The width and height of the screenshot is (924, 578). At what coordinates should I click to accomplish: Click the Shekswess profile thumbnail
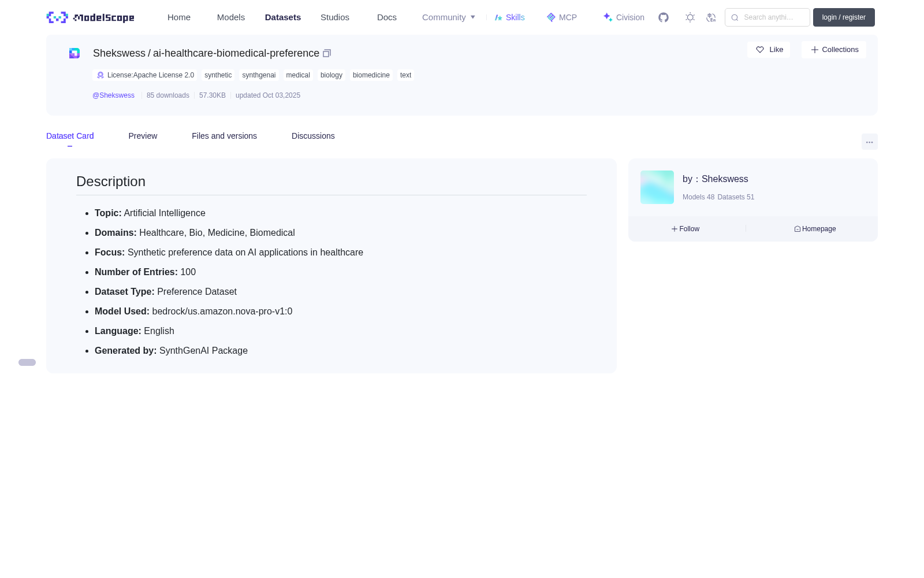pyautogui.click(x=657, y=187)
